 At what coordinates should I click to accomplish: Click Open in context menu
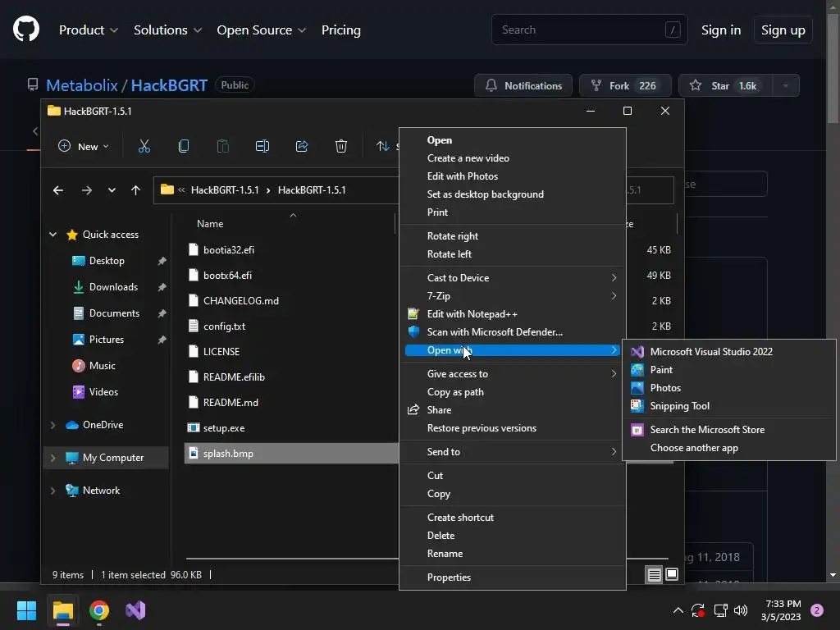pyautogui.click(x=513, y=140)
